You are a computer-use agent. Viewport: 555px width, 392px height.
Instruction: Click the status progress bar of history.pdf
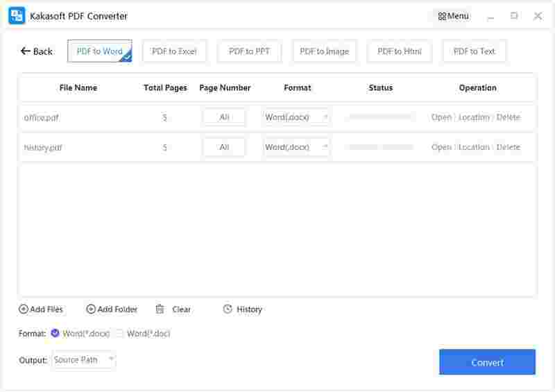click(x=380, y=146)
